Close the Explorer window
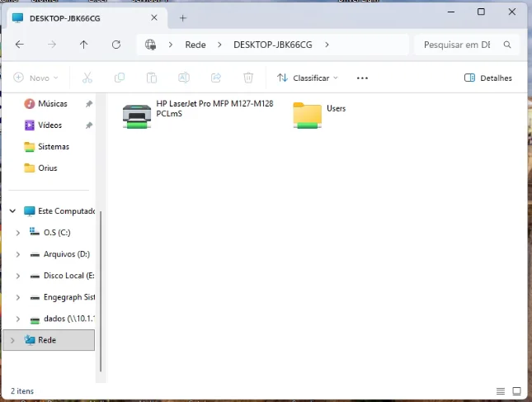This screenshot has width=532, height=402. click(511, 12)
